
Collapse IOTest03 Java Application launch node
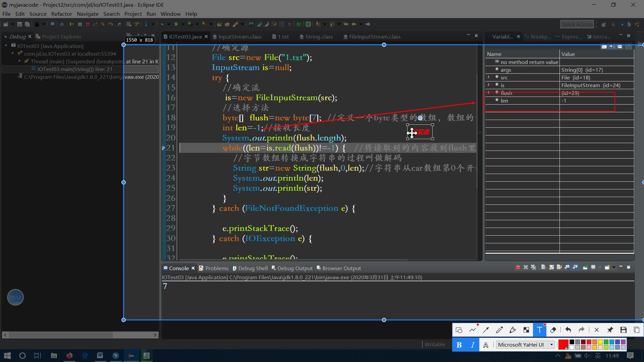6,45
